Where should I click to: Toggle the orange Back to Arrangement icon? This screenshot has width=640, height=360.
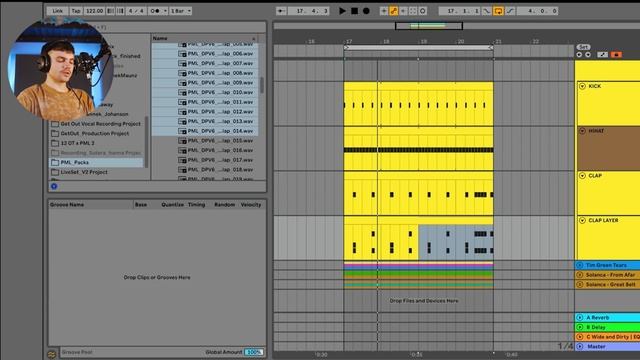[x=616, y=54]
